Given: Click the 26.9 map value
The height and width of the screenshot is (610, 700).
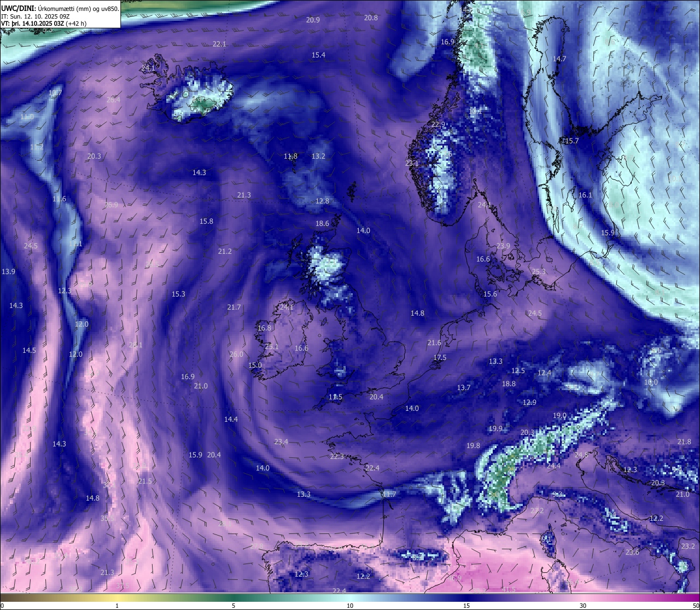Looking at the screenshot, I should [111, 205].
